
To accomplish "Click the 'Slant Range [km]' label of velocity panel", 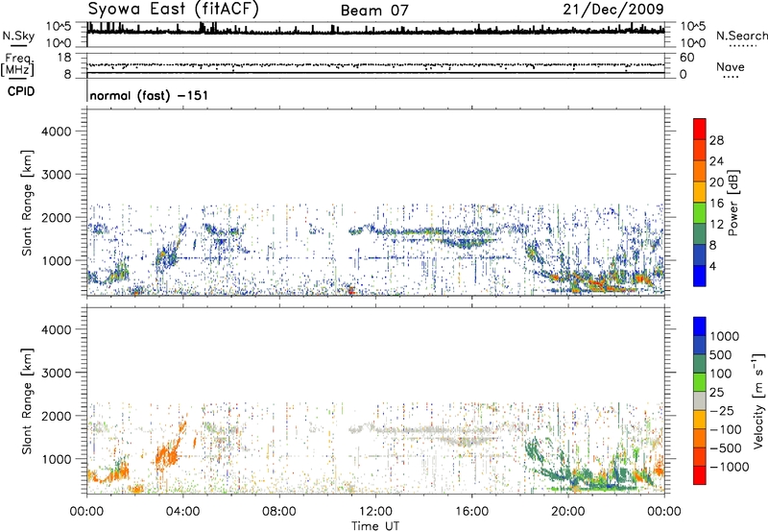I will click(27, 401).
